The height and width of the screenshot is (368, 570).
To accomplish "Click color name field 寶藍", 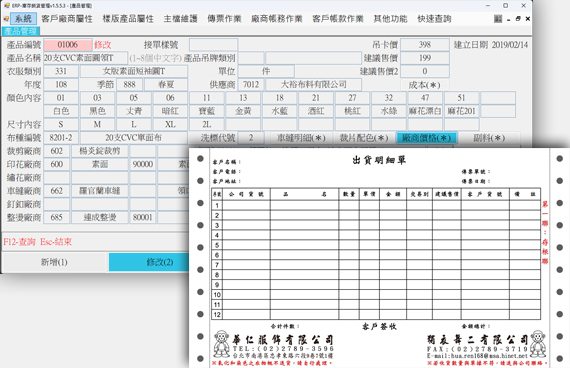I will point(206,111).
